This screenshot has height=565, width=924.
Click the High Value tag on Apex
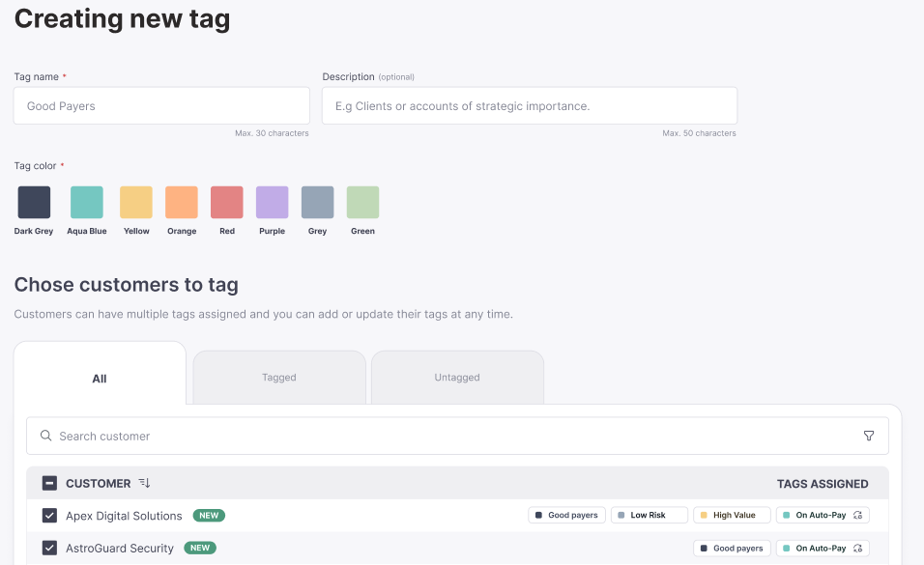coord(732,516)
